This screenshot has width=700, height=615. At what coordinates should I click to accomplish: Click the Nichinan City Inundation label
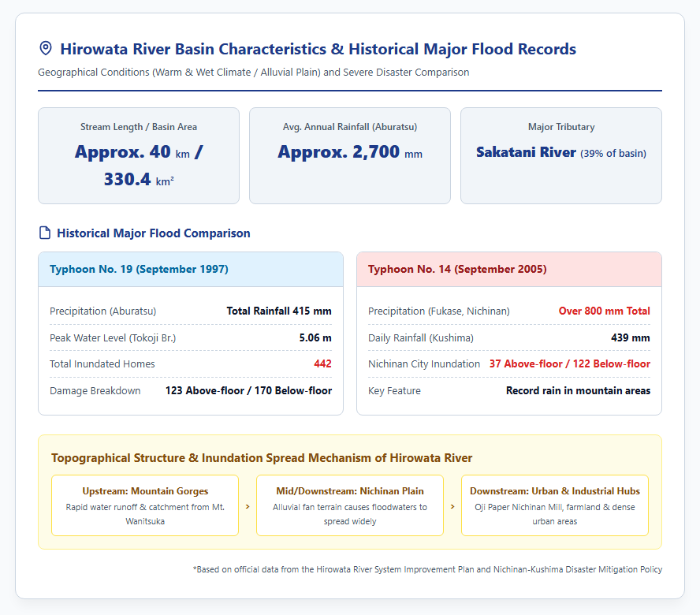tap(424, 364)
